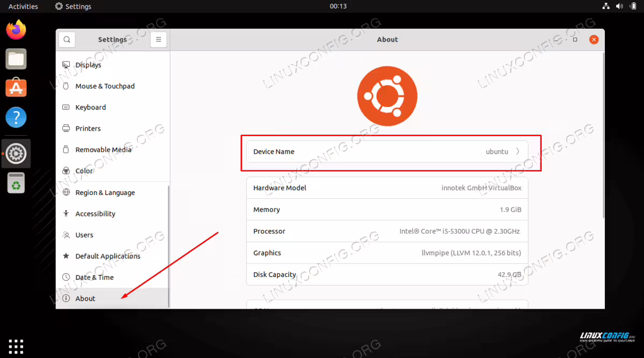This screenshot has height=358, width=644.
Task: Click the Memory label
Action: [x=267, y=210]
